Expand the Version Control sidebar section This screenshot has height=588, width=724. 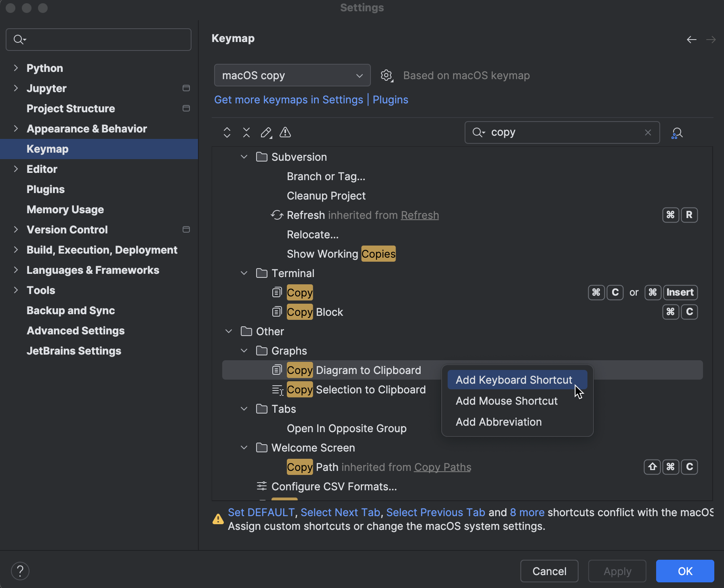[x=16, y=229]
